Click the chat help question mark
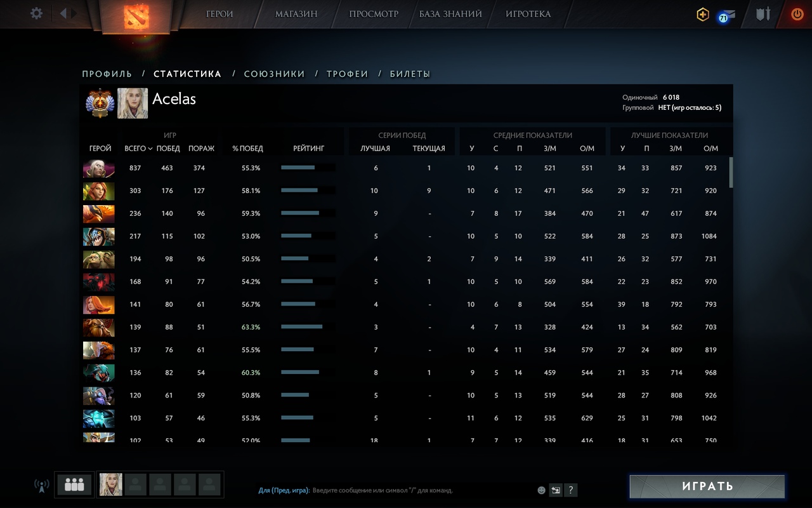This screenshot has height=508, width=812. (571, 490)
